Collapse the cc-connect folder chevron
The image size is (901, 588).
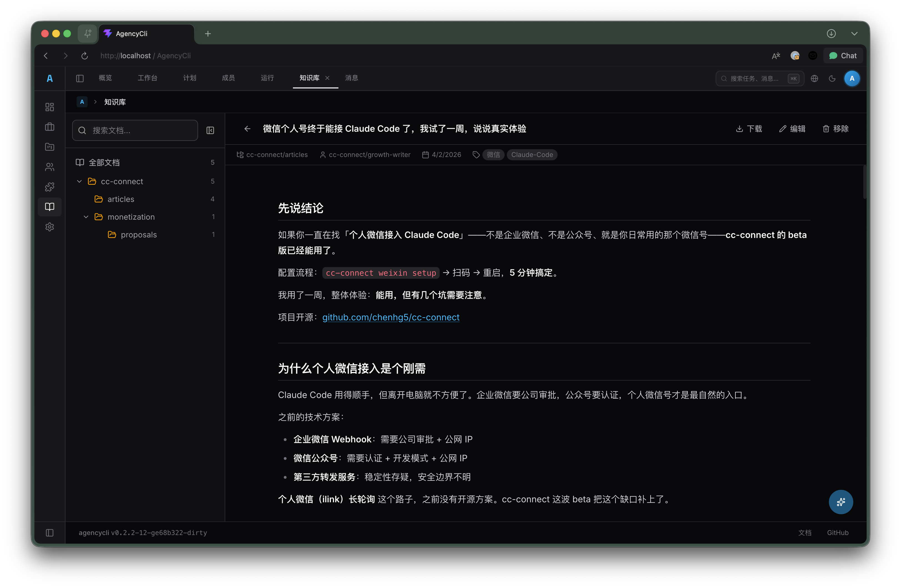pyautogui.click(x=80, y=181)
